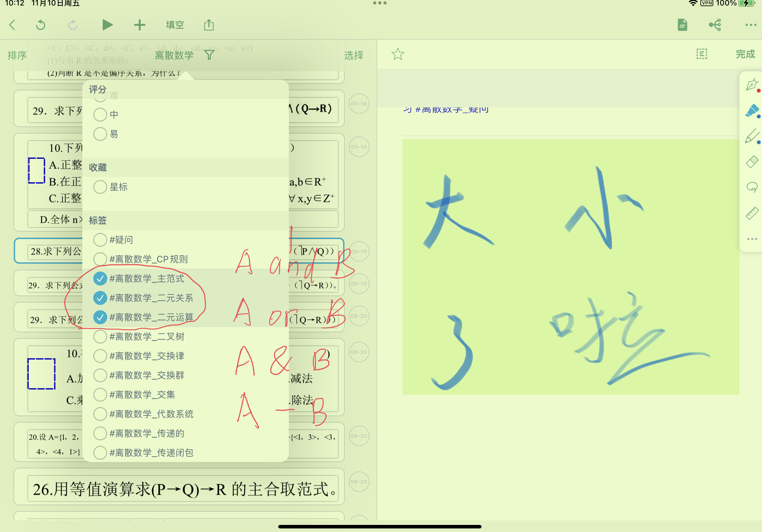This screenshot has height=532, width=762.
Task: Open the multitasking three dots at top
Action: [380, 3]
